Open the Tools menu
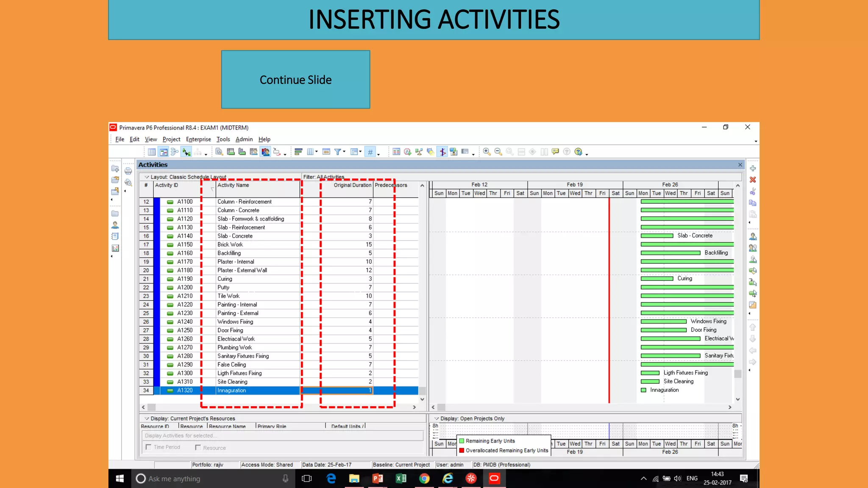Viewport: 868px width, 488px height. [223, 139]
